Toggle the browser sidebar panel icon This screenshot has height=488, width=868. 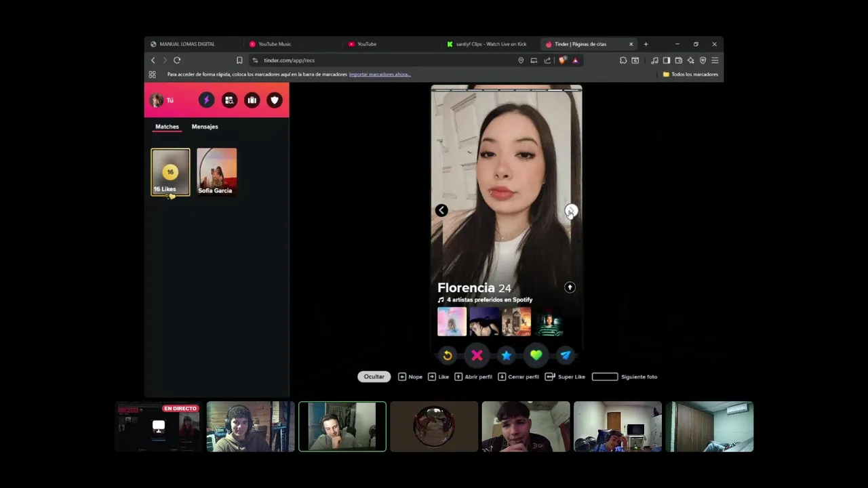point(667,60)
